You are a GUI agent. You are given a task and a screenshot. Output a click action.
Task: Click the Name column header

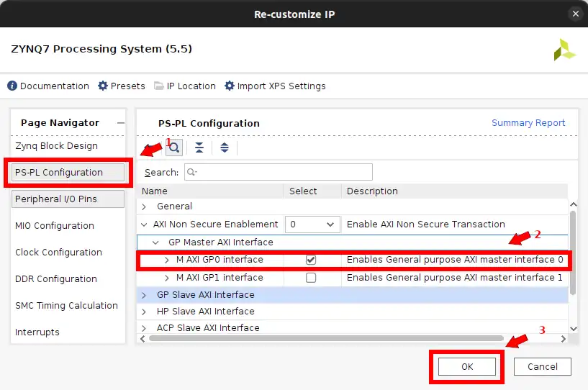click(x=210, y=191)
